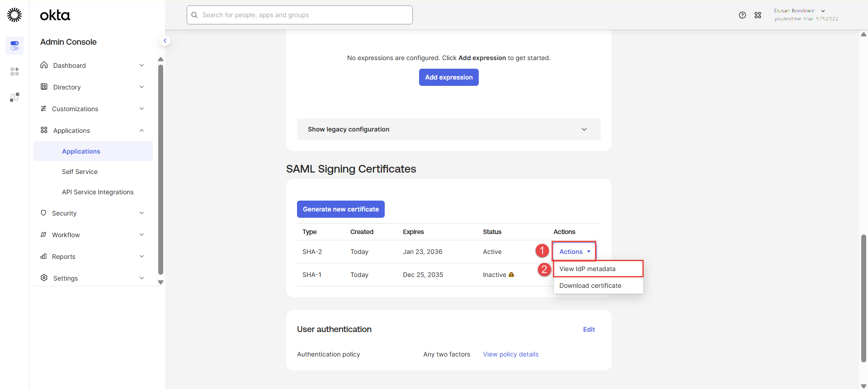The height and width of the screenshot is (389, 868).
Task: Click the Okta sunburst logo icon
Action: (14, 15)
